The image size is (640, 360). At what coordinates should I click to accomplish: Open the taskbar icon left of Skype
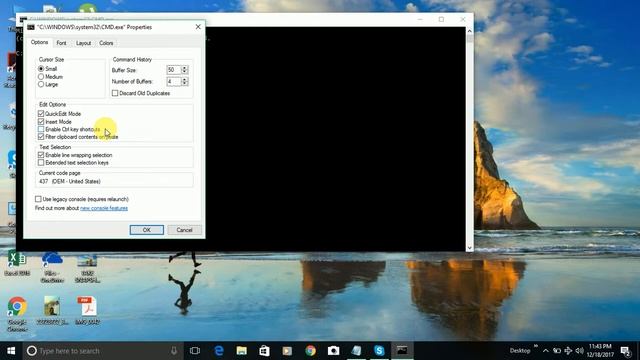click(356, 351)
